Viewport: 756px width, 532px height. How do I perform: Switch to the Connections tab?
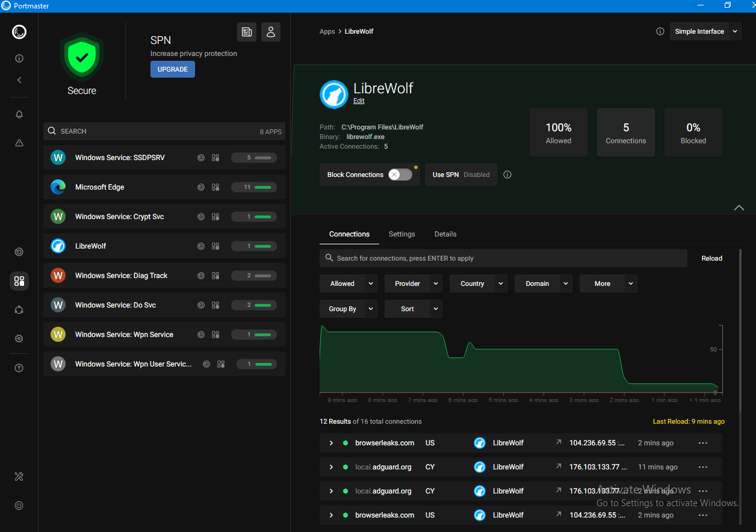click(x=349, y=234)
